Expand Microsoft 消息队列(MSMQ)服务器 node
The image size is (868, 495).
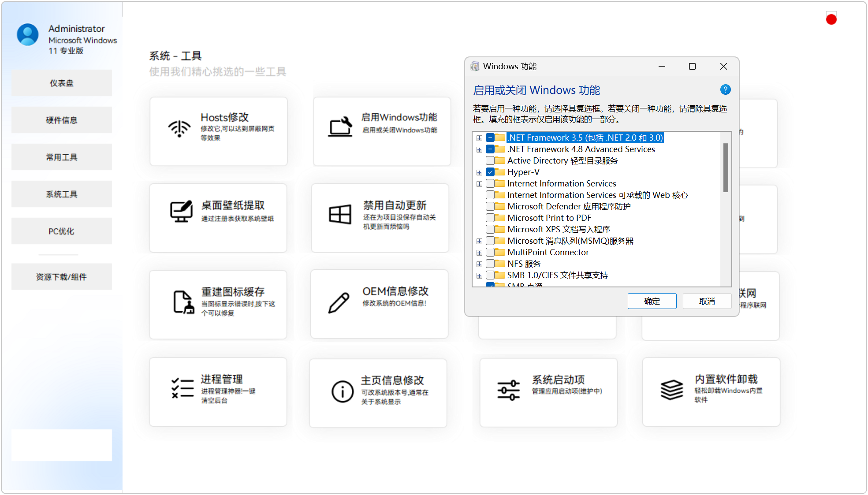click(479, 241)
